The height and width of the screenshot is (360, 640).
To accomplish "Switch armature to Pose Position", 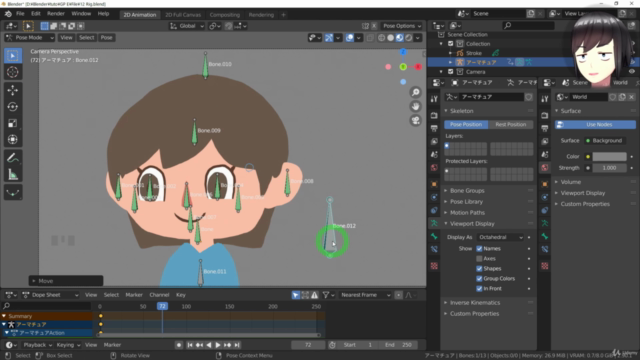I will (x=466, y=124).
